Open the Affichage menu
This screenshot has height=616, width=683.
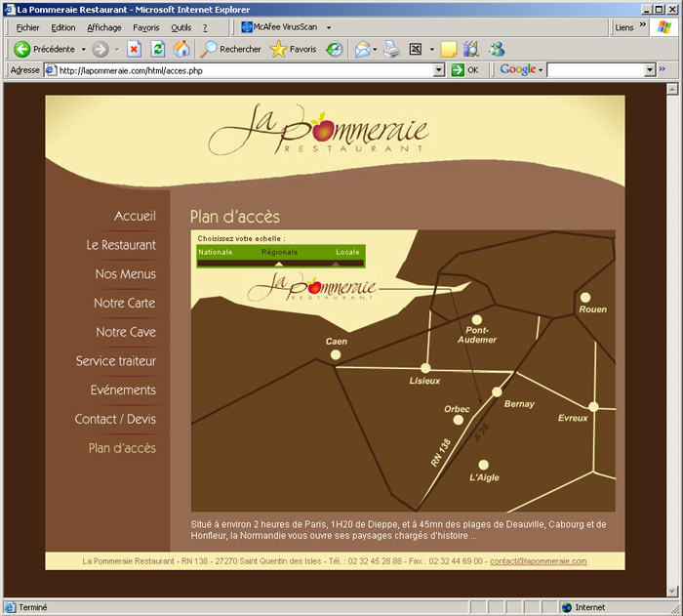[x=104, y=27]
